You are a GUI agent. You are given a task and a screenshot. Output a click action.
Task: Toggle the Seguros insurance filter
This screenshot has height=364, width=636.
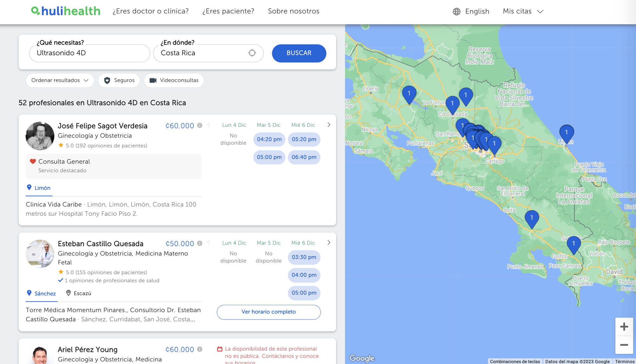point(119,80)
